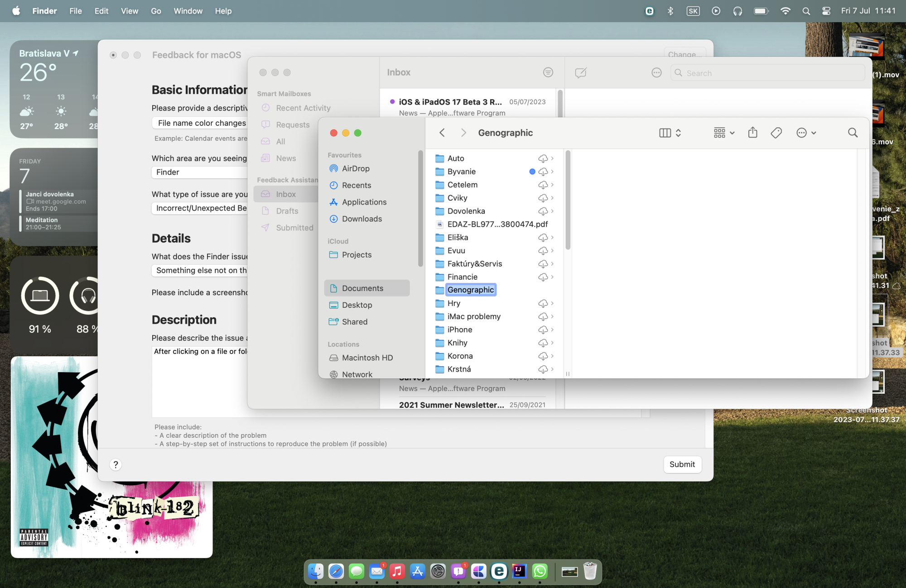Click Wi-Fi status icon in menu bar
The width and height of the screenshot is (906, 588).
[x=786, y=11]
